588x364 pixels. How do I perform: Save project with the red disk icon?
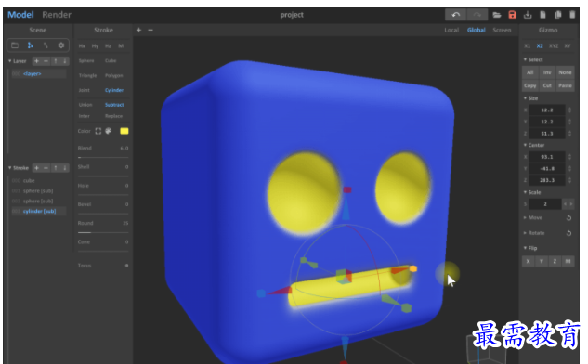click(x=512, y=15)
